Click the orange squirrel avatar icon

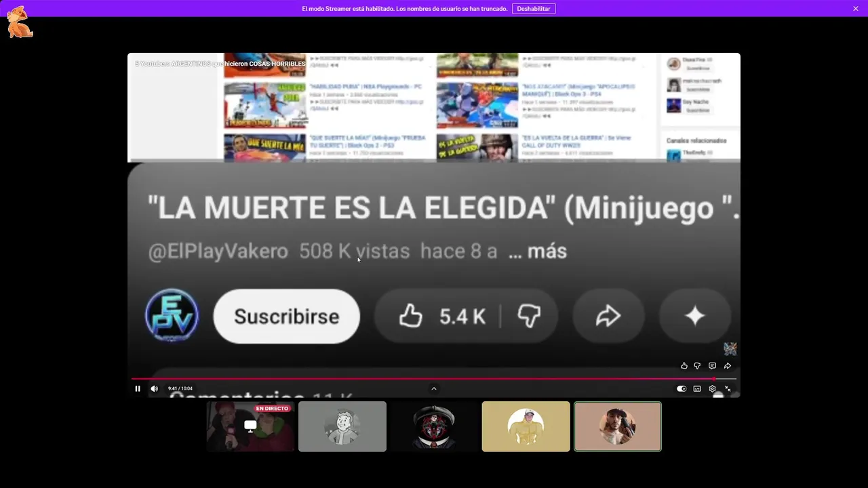tap(20, 22)
